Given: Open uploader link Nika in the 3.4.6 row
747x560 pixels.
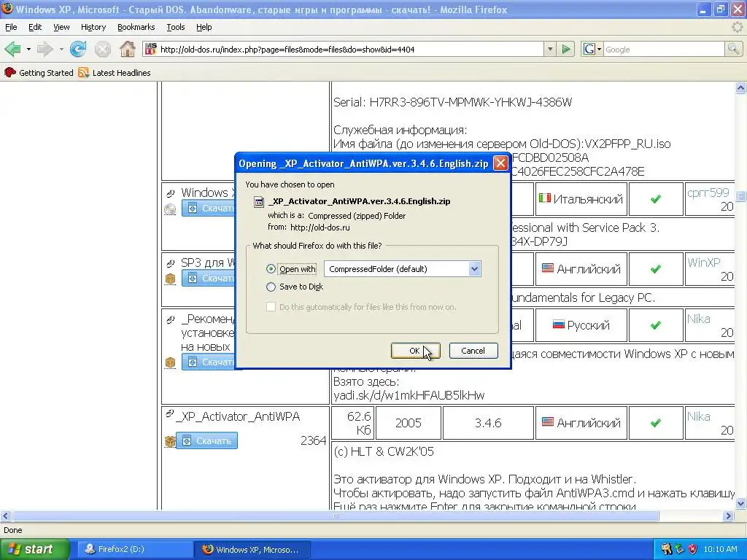Looking at the screenshot, I should pyautogui.click(x=698, y=416).
